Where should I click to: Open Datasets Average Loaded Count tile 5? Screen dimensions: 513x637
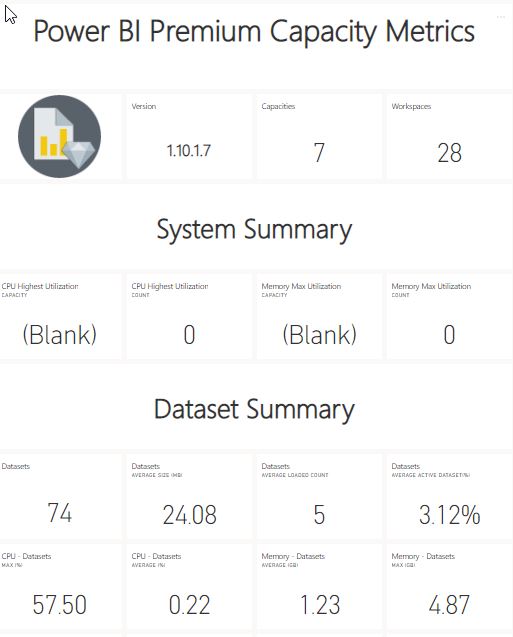319,496
